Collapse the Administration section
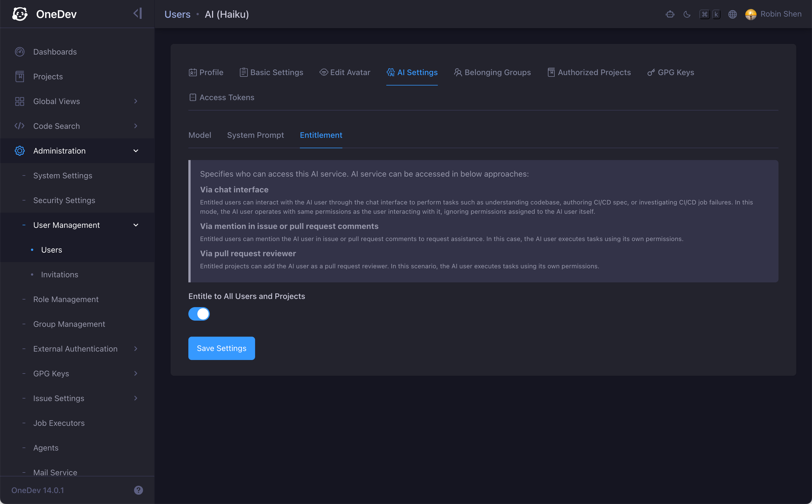The height and width of the screenshot is (504, 812). point(136,151)
